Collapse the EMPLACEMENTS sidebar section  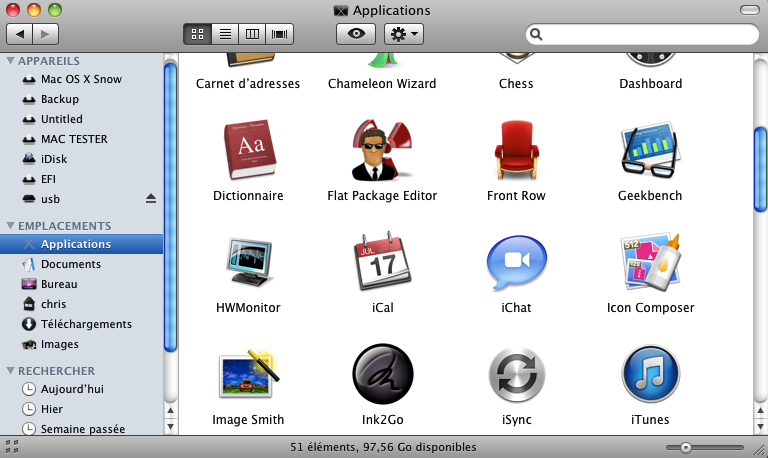point(10,226)
